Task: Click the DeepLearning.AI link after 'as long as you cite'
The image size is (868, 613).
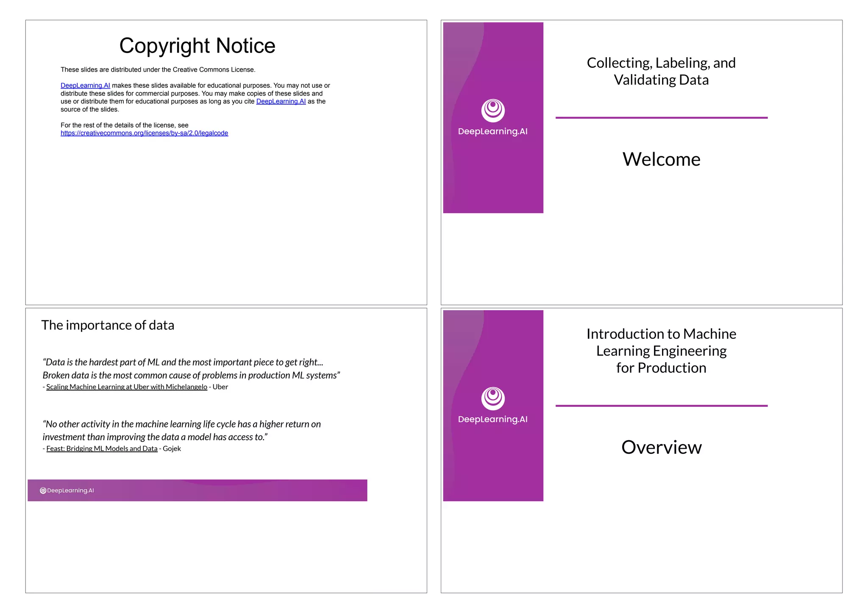Action: [281, 101]
